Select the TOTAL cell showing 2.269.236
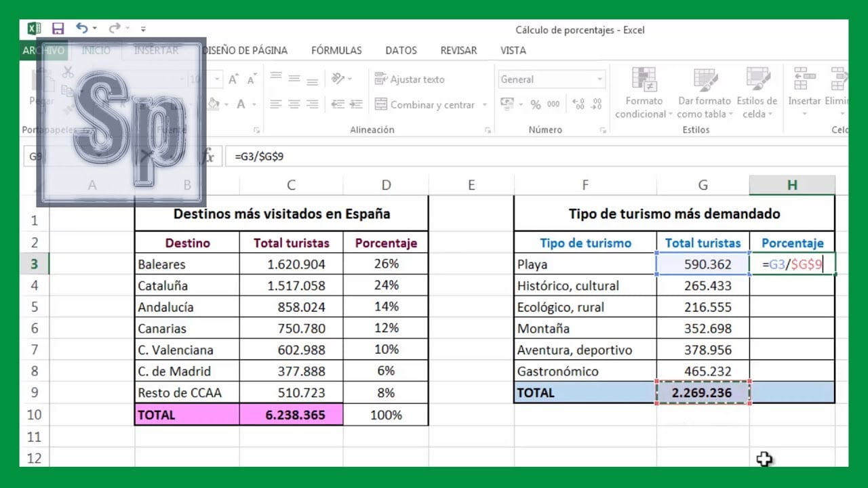Screen dimensions: 868x488 [x=703, y=393]
